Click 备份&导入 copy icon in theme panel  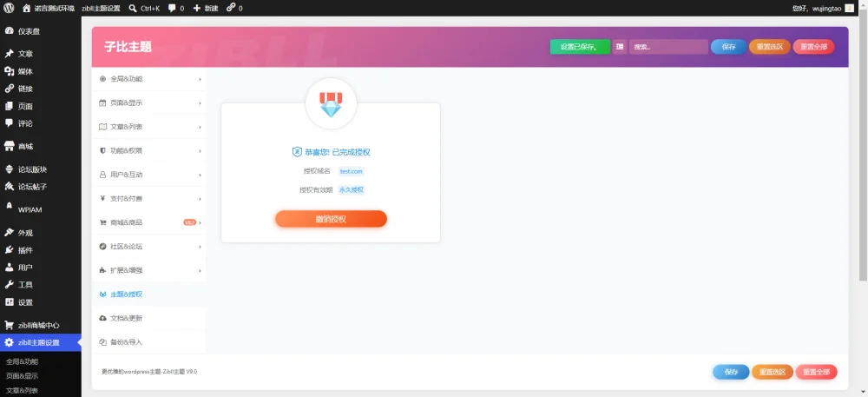[102, 342]
